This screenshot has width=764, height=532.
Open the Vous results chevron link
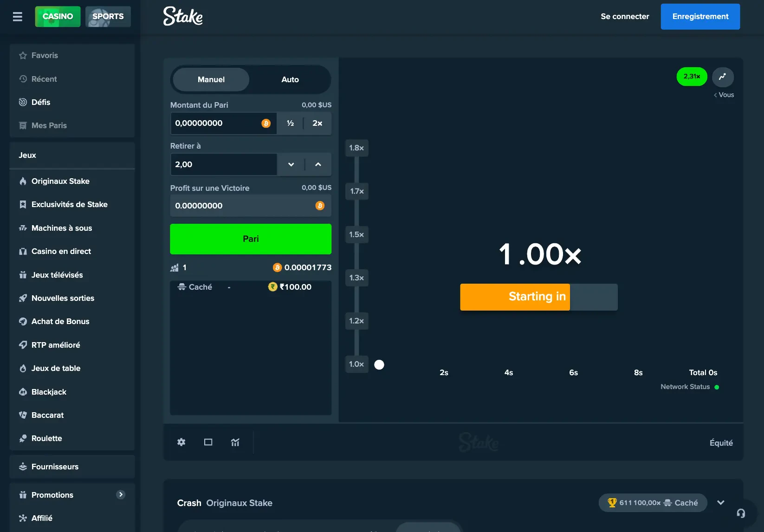tap(724, 95)
